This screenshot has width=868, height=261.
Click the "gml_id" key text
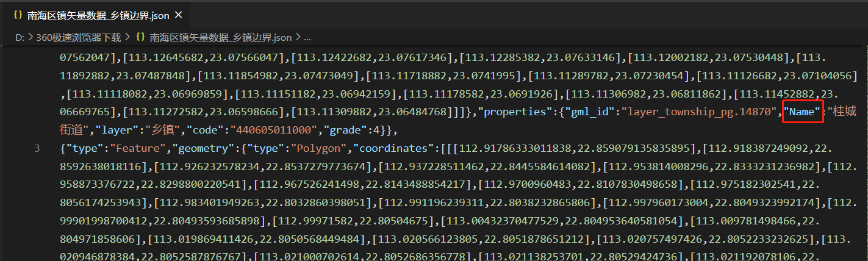[589, 112]
